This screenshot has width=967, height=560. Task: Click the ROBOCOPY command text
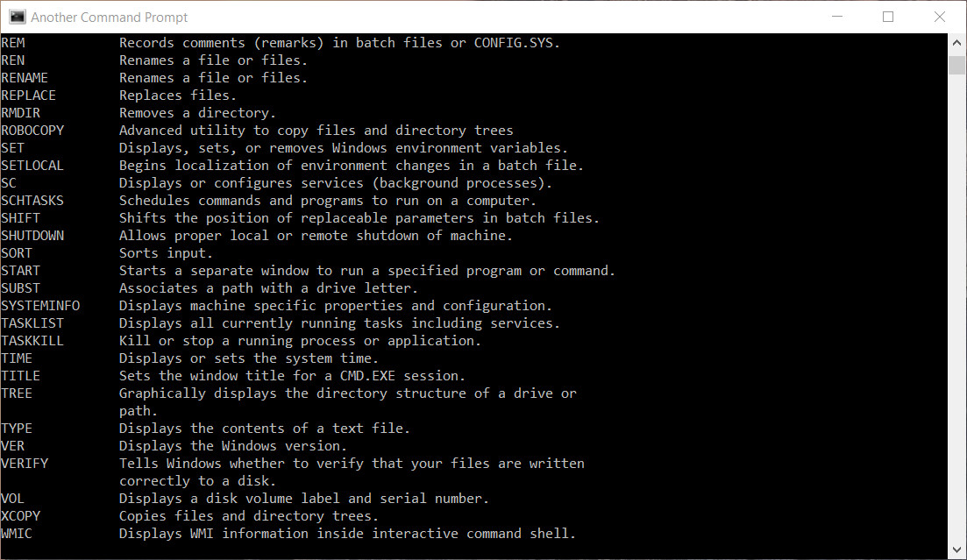click(32, 131)
